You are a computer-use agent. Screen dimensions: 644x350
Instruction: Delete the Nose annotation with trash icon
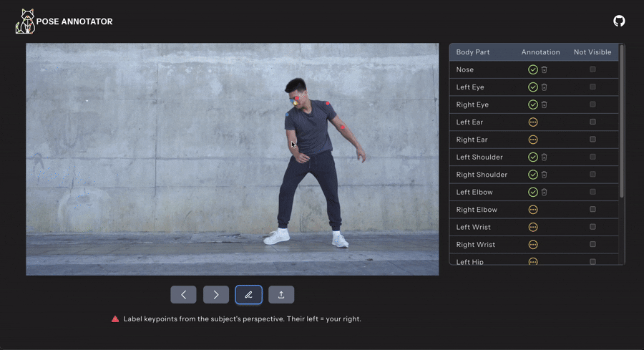pyautogui.click(x=545, y=70)
